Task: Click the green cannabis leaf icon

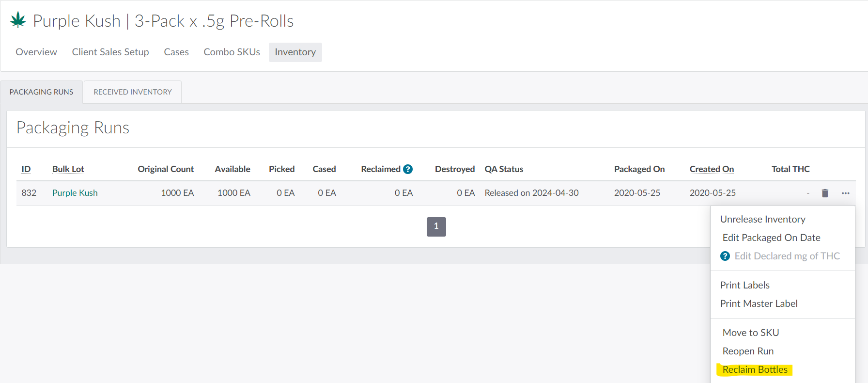Action: click(18, 20)
